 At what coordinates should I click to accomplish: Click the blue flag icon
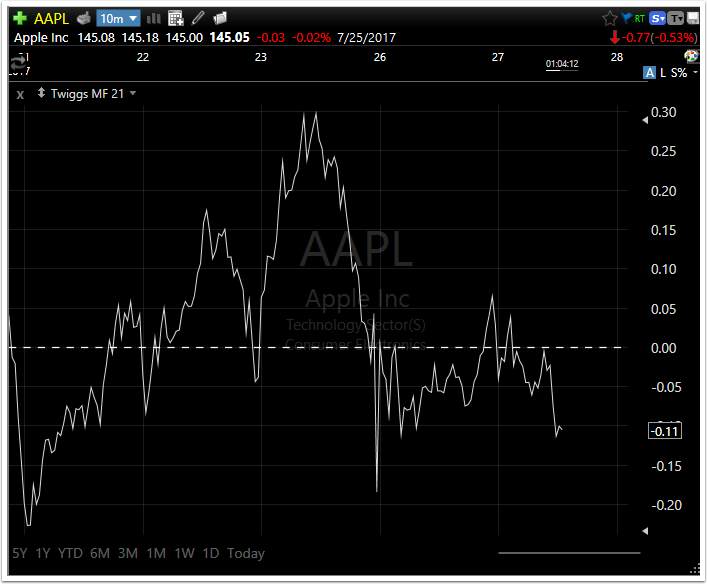(626, 18)
